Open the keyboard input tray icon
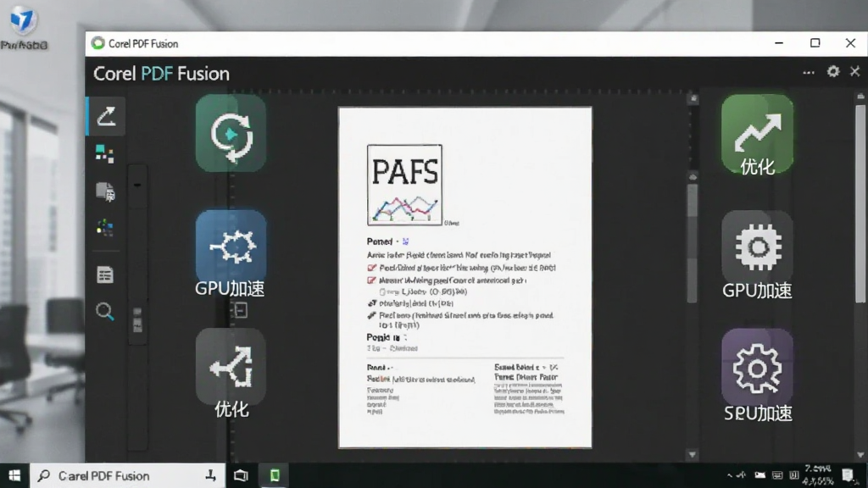Screen dimensions: 868x488 [777, 475]
